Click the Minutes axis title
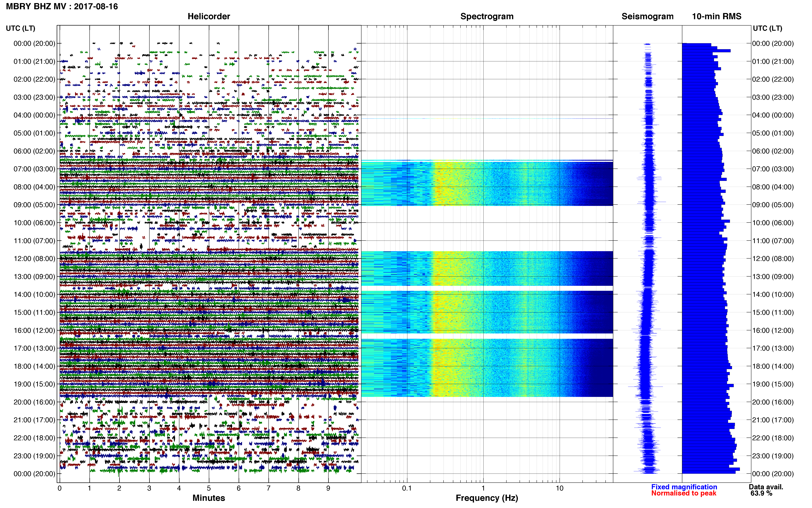This screenshot has width=812, height=508. [x=208, y=498]
